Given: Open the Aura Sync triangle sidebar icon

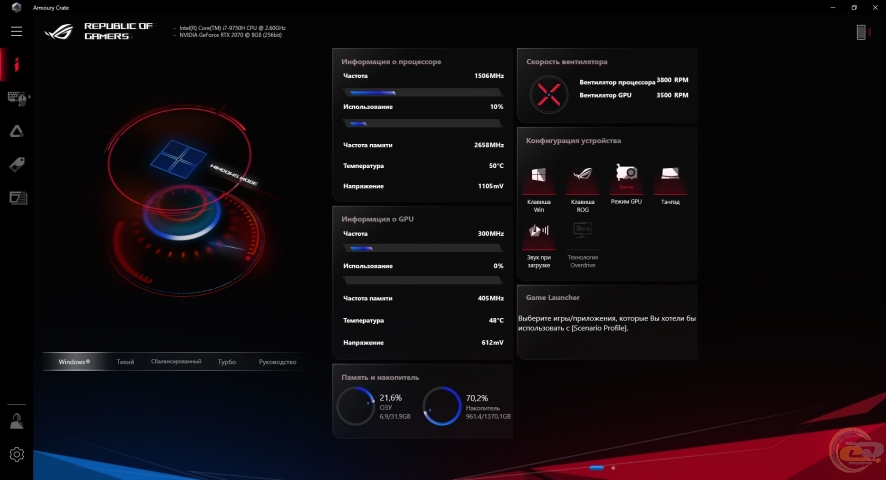Looking at the screenshot, I should point(16,131).
